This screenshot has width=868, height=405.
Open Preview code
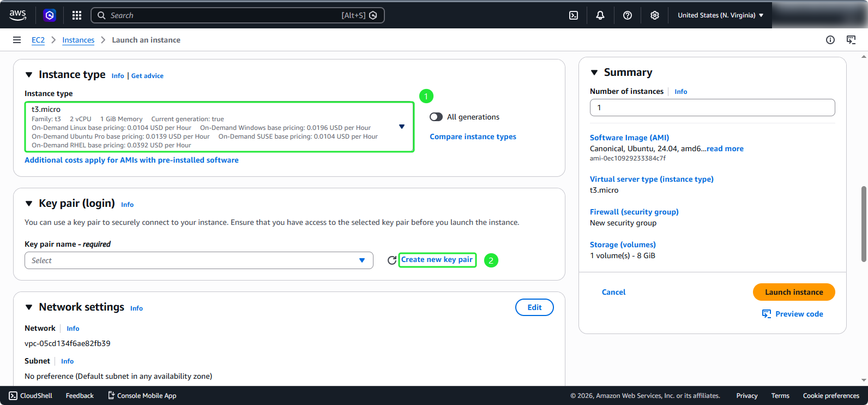pyautogui.click(x=793, y=314)
